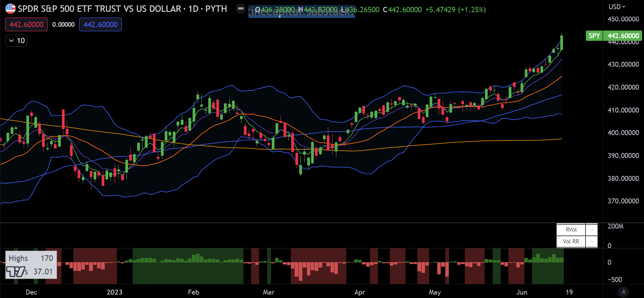This screenshot has height=298, width=644.
Task: Click the RVol table cell
Action: pyautogui.click(x=571, y=230)
